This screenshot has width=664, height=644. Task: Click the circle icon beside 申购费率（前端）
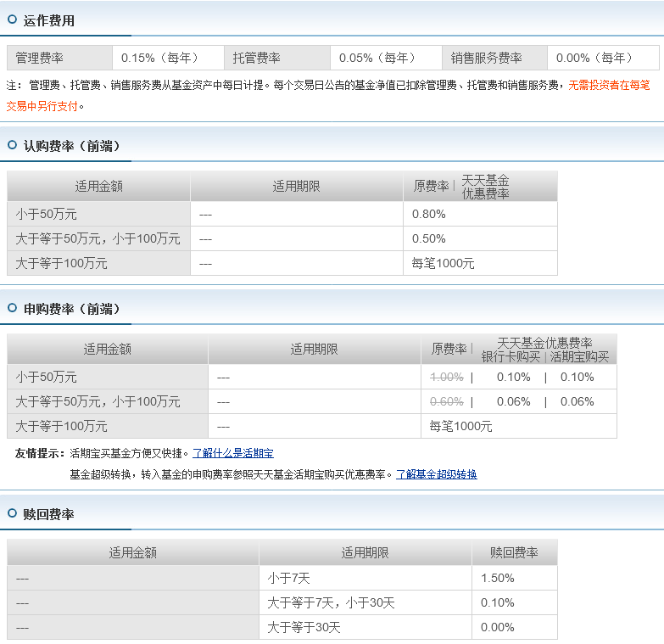point(12,308)
